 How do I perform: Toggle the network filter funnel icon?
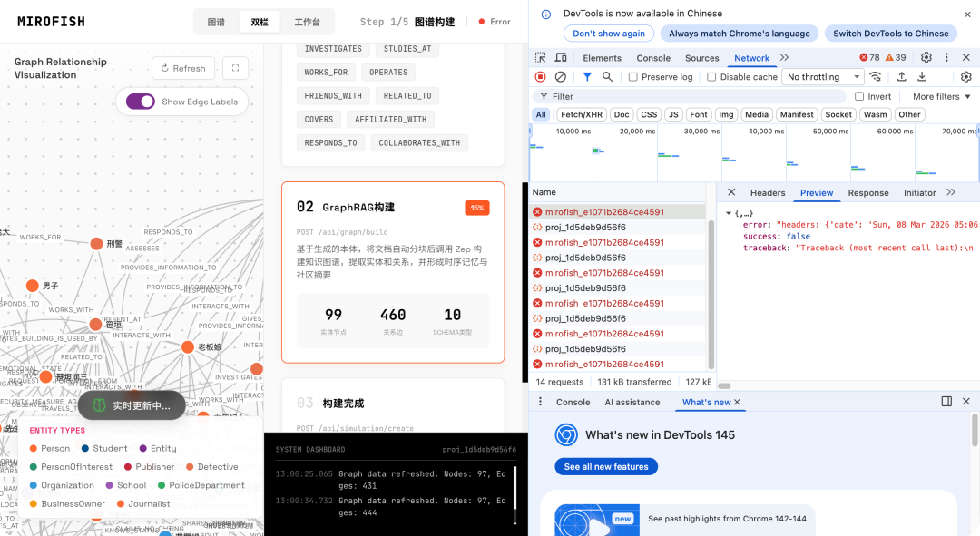point(587,77)
